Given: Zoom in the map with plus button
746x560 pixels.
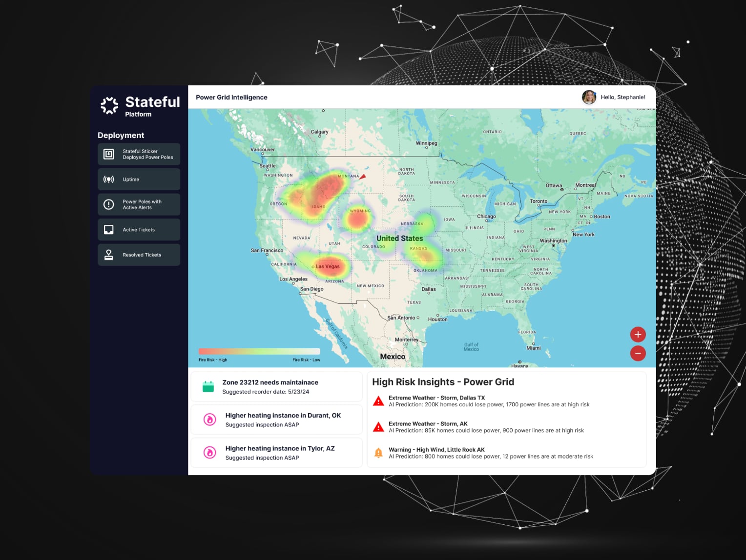Looking at the screenshot, I should [x=638, y=335].
